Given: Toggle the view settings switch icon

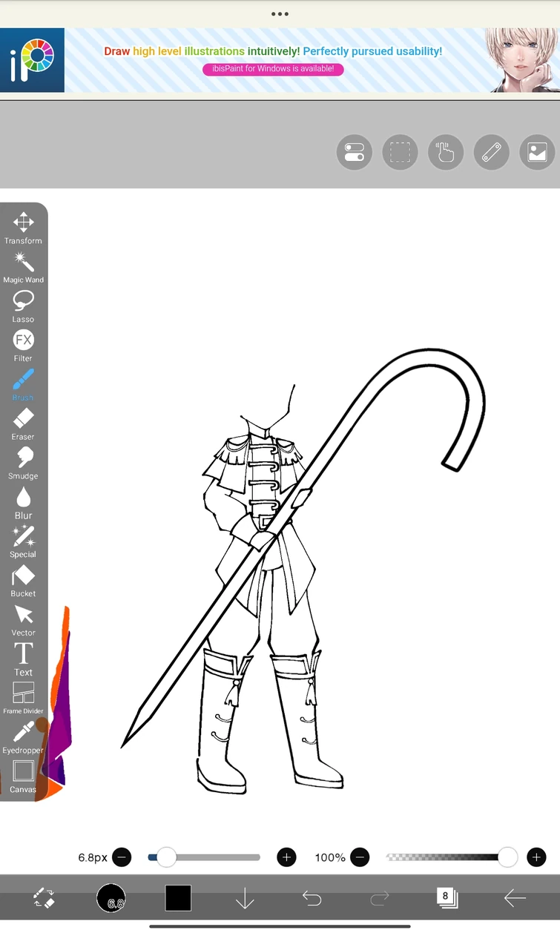Looking at the screenshot, I should [x=355, y=153].
